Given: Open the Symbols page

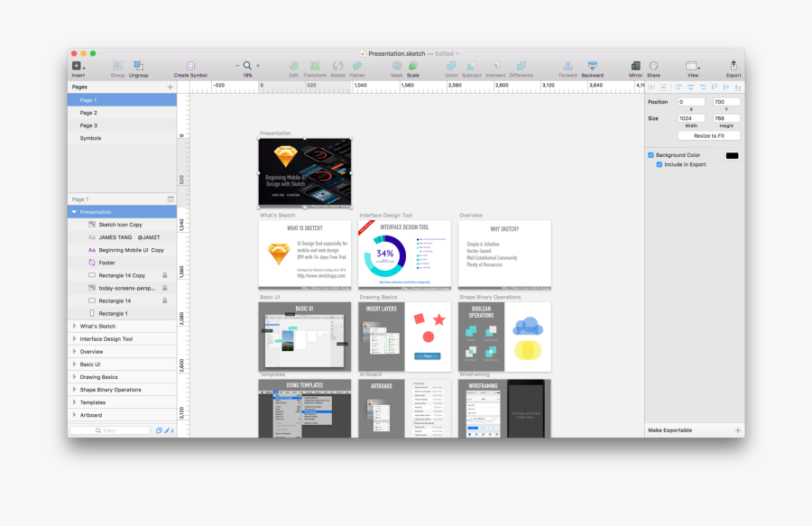Looking at the screenshot, I should pos(122,138).
